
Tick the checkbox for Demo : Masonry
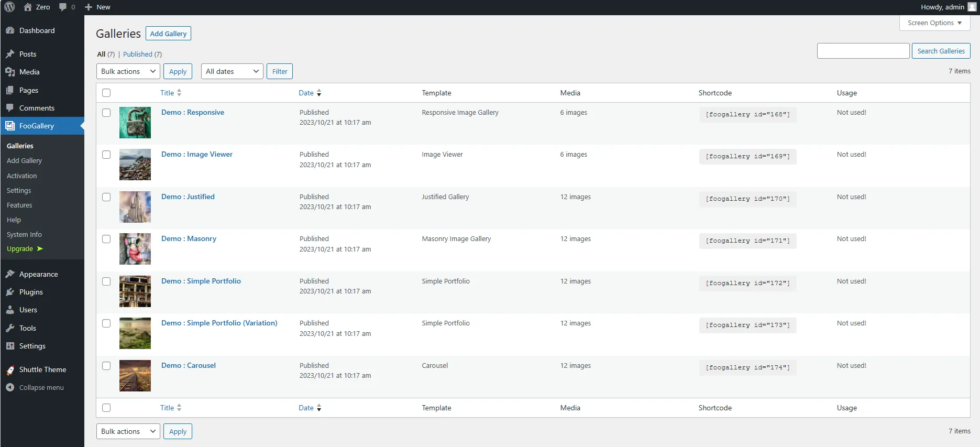click(106, 239)
